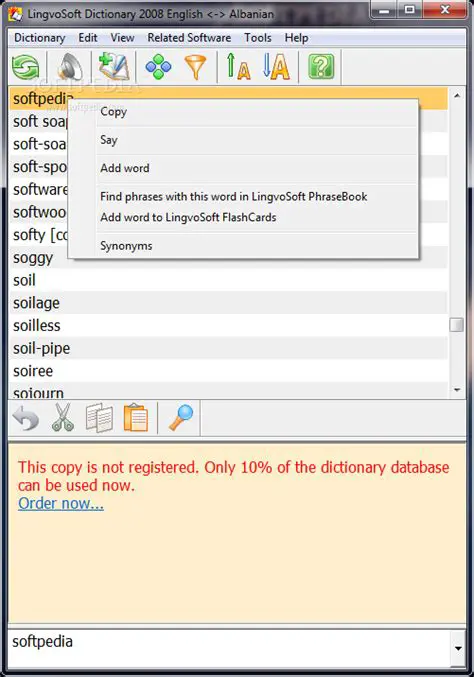474x677 pixels.
Task: Select the word soil-pipe in the list
Action: point(228,348)
